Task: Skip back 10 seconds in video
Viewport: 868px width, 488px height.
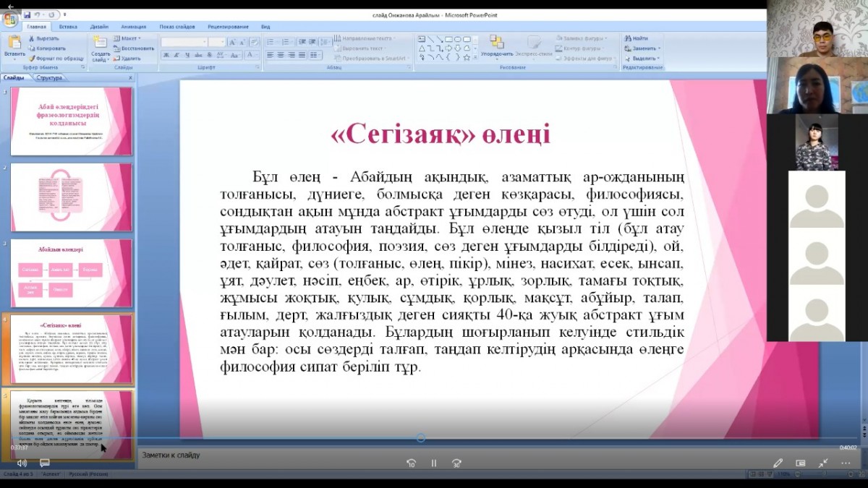Action: coord(411,463)
